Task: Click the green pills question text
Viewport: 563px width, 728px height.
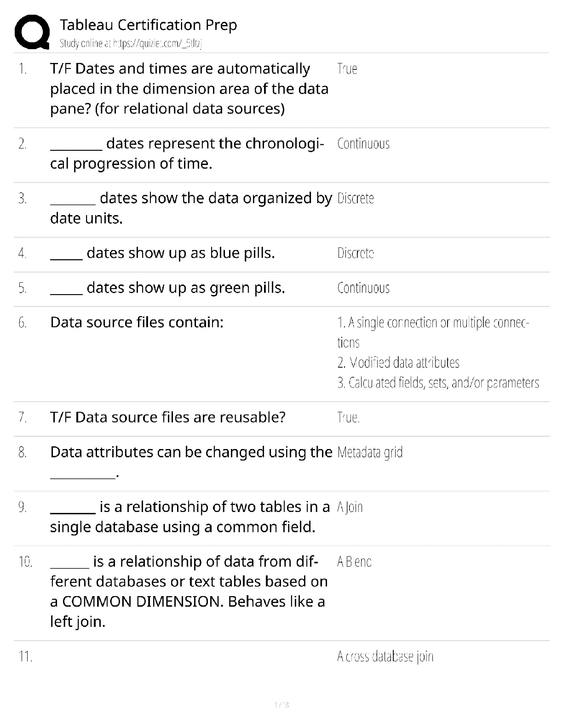Action: tap(167, 288)
